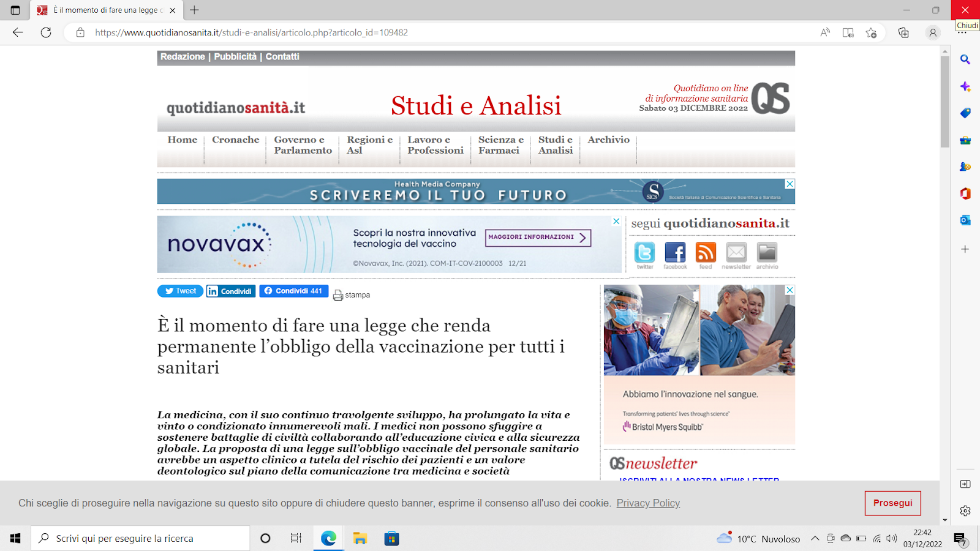This screenshot has width=980, height=551.
Task: Follow on Twitter icon
Action: [644, 252]
